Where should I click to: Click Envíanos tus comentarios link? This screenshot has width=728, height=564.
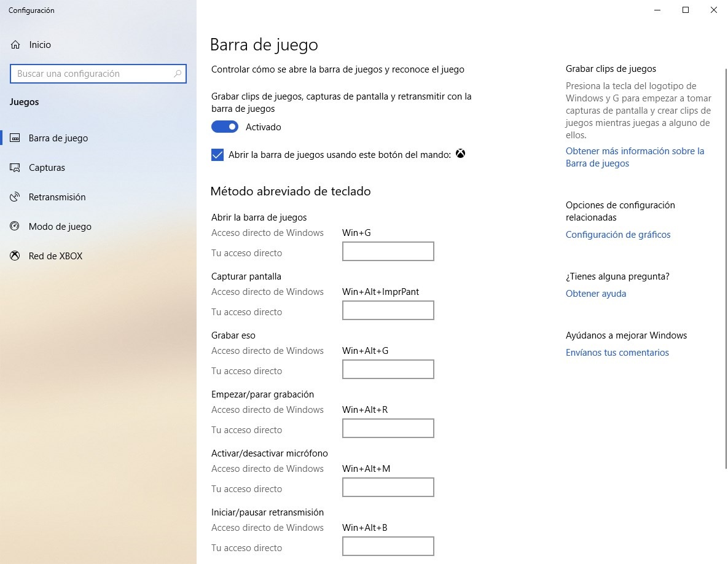[617, 352]
